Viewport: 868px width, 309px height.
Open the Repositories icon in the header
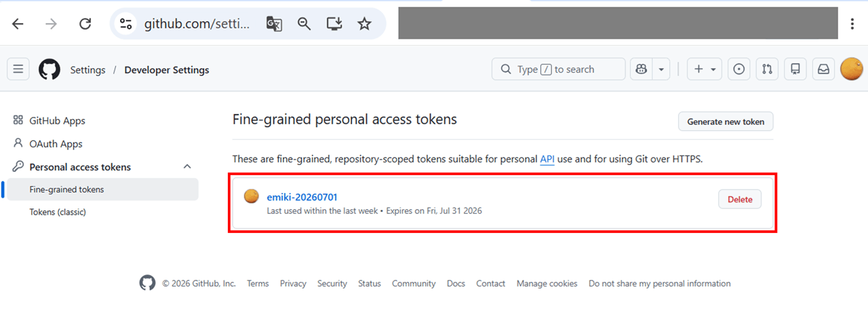point(795,69)
